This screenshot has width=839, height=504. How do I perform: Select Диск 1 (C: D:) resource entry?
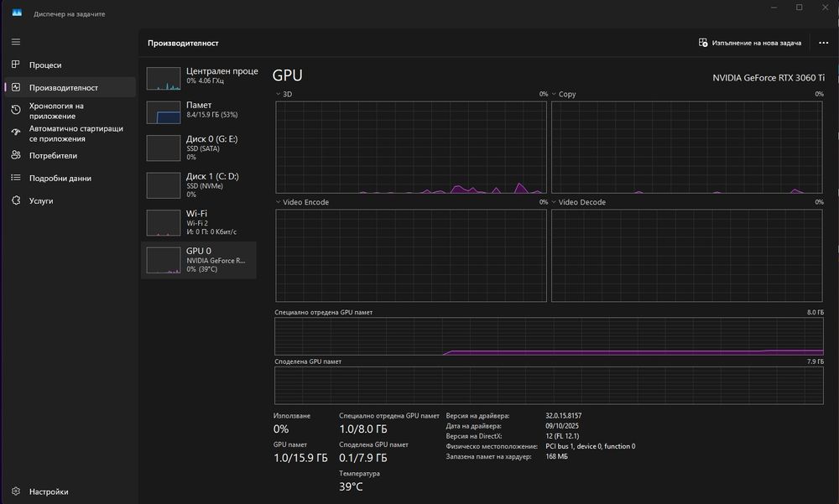(199, 185)
